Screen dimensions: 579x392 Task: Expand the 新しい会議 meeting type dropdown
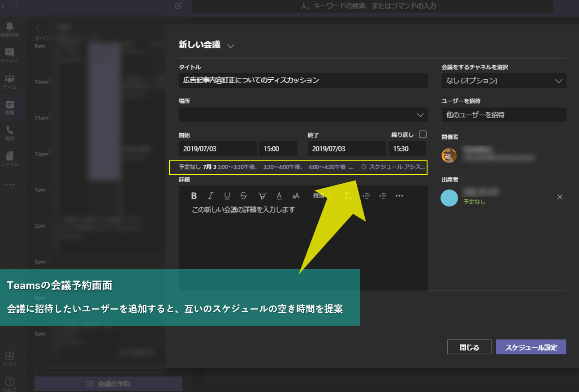(231, 46)
